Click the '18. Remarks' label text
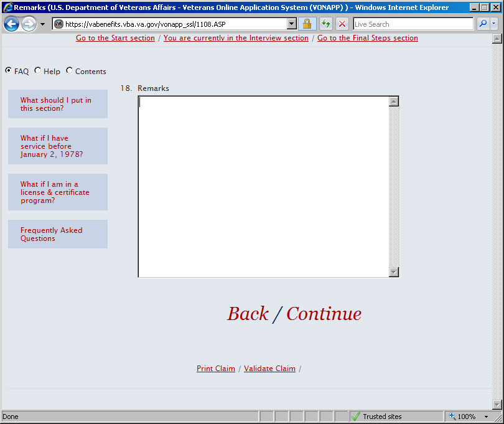Image resolution: width=504 pixels, height=424 pixels. (x=144, y=88)
